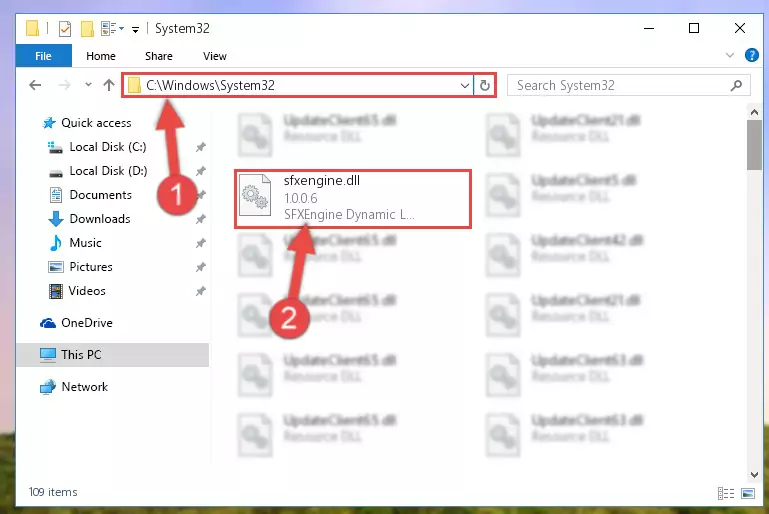This screenshot has height=514, width=769.
Task: Open the Share ribbon tab
Action: [x=159, y=56]
